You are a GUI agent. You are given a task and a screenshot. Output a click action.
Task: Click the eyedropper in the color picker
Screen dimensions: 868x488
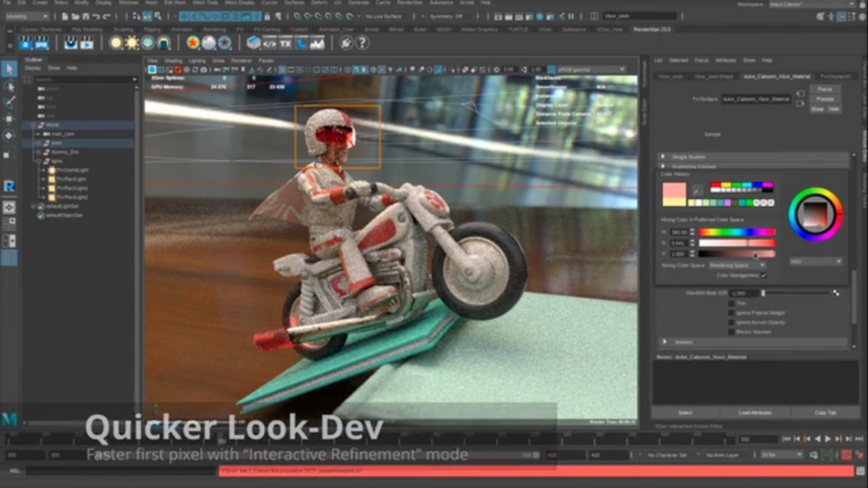coord(697,191)
